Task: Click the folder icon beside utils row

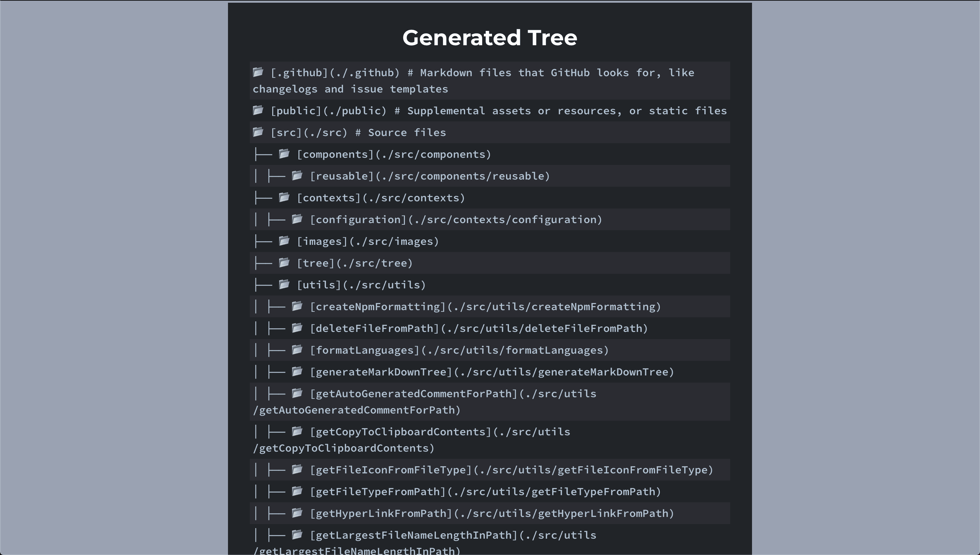Action: pos(284,284)
